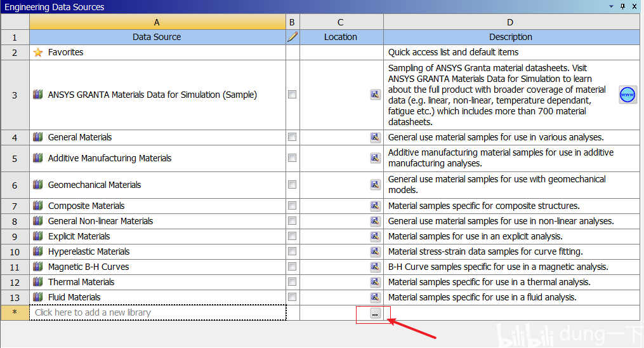
Task: Enable editing for ANSYS GRANTA library checkbox
Action: pyautogui.click(x=292, y=95)
